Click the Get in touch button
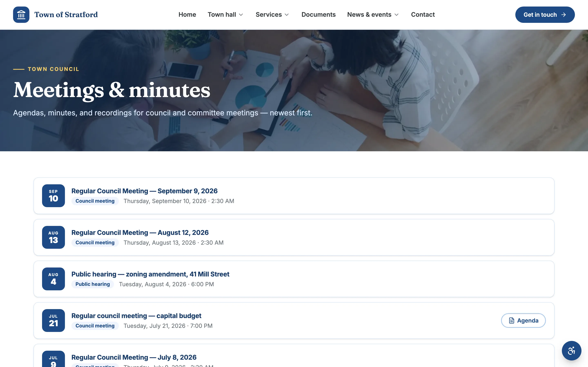 [545, 14]
